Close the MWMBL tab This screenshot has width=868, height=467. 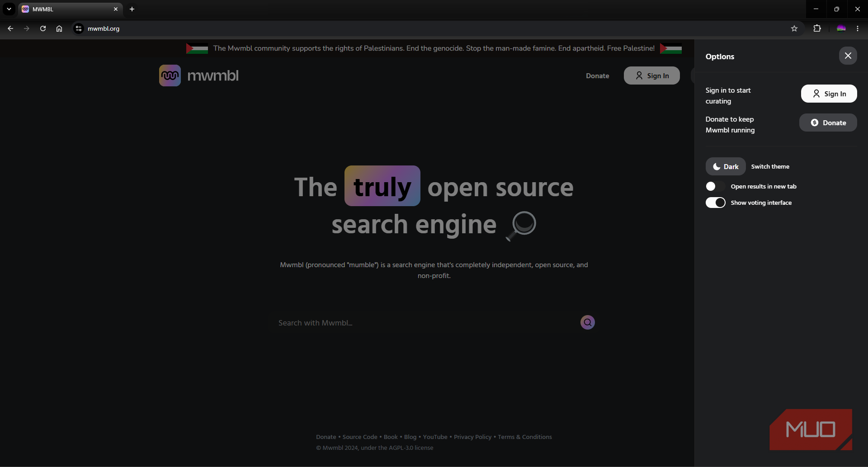point(116,9)
